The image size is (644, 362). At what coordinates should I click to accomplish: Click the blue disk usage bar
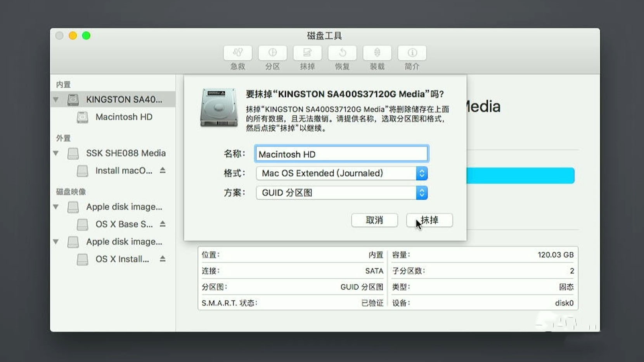[520, 176]
